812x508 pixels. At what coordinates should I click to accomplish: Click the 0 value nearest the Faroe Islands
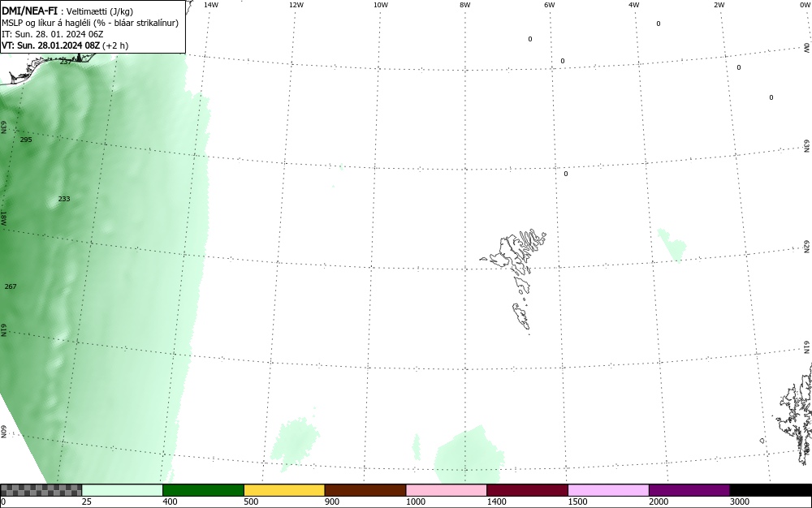565,174
